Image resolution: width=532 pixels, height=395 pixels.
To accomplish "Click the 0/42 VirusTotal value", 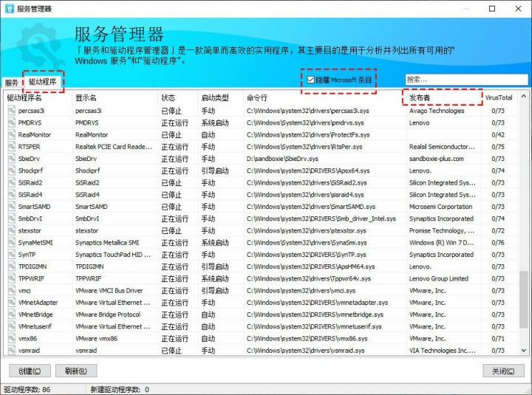I will pyautogui.click(x=498, y=134).
